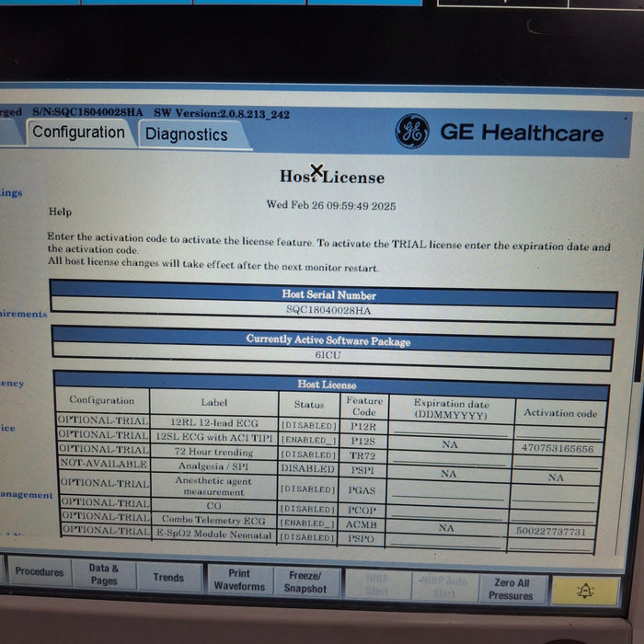Image resolution: width=644 pixels, height=644 pixels.
Task: Click the NIBP Auto Start button
Action: coord(443,587)
